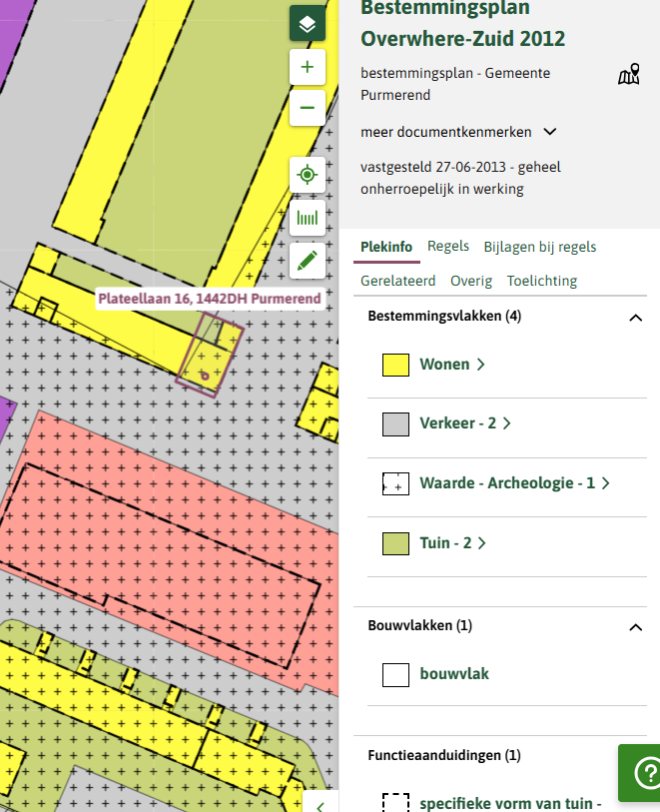Screen dimensions: 660x812
Task: Select the bouwvlak entry
Action: click(454, 674)
